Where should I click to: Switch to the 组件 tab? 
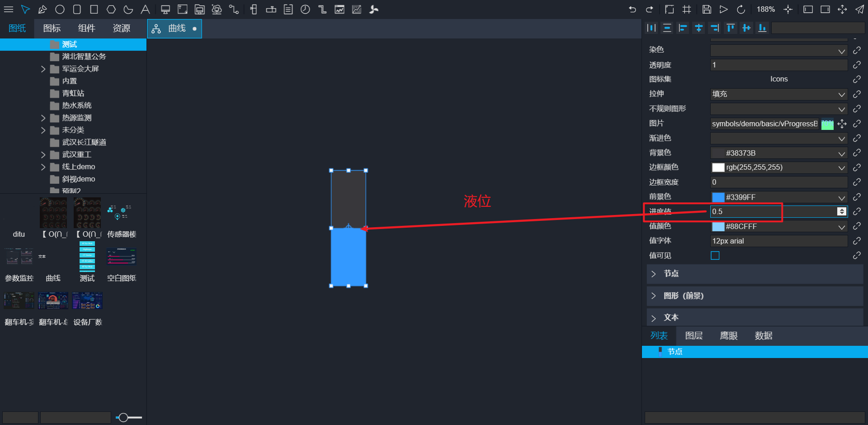[86, 29]
